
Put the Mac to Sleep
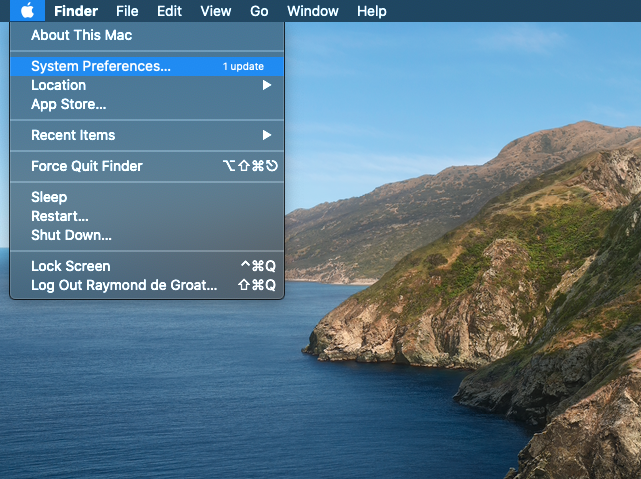[x=49, y=197]
